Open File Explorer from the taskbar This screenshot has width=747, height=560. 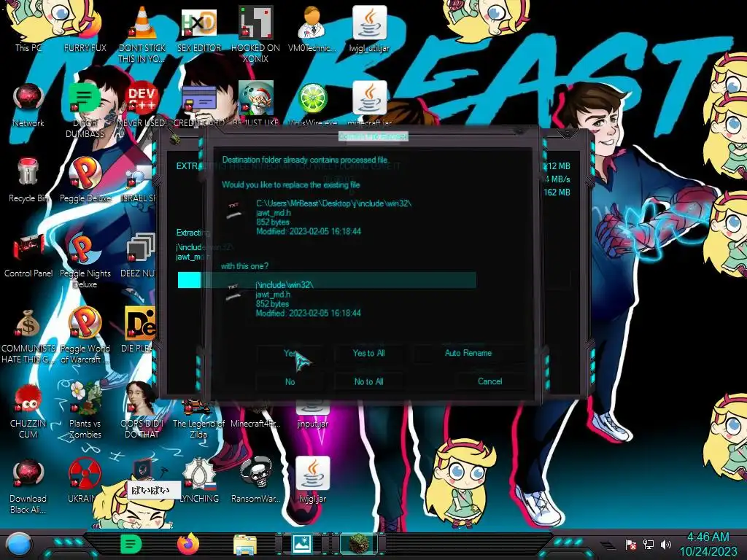245,544
